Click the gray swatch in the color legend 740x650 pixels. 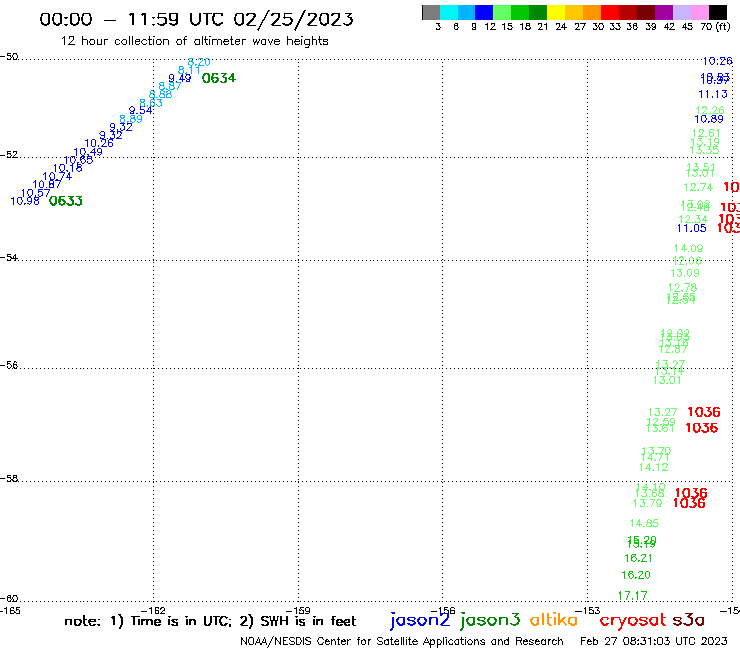pos(431,12)
